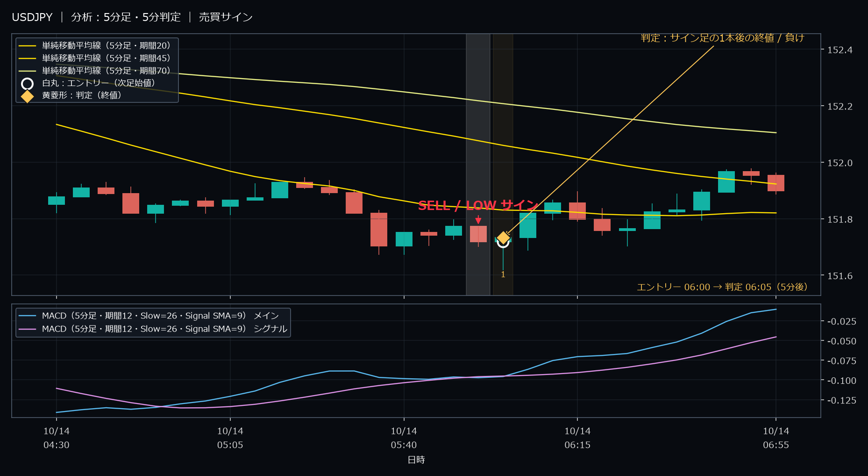Click the 日時 x-axis title
The image size is (868, 476).
click(416, 460)
